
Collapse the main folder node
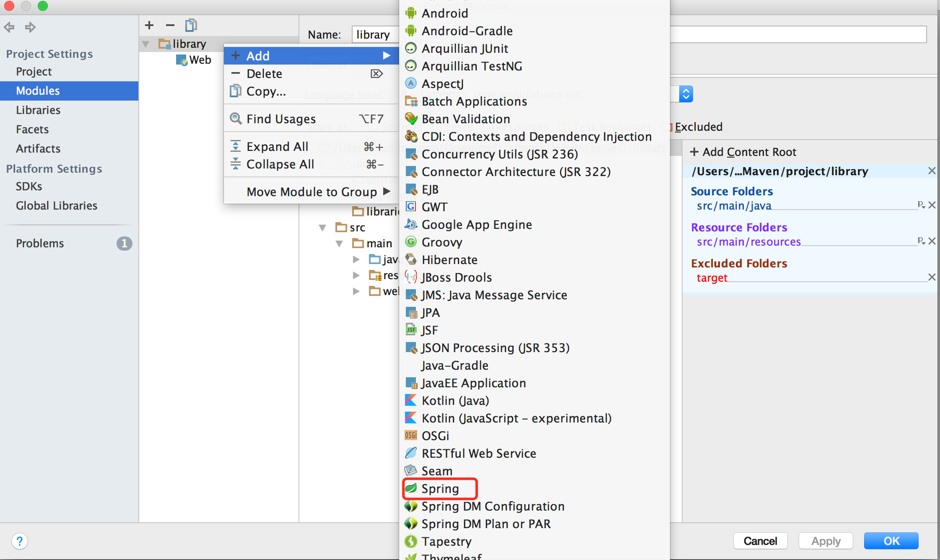[339, 244]
